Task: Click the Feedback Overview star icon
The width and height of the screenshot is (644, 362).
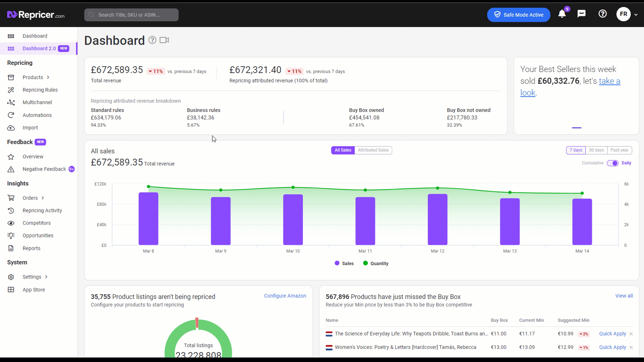Action: (x=11, y=157)
